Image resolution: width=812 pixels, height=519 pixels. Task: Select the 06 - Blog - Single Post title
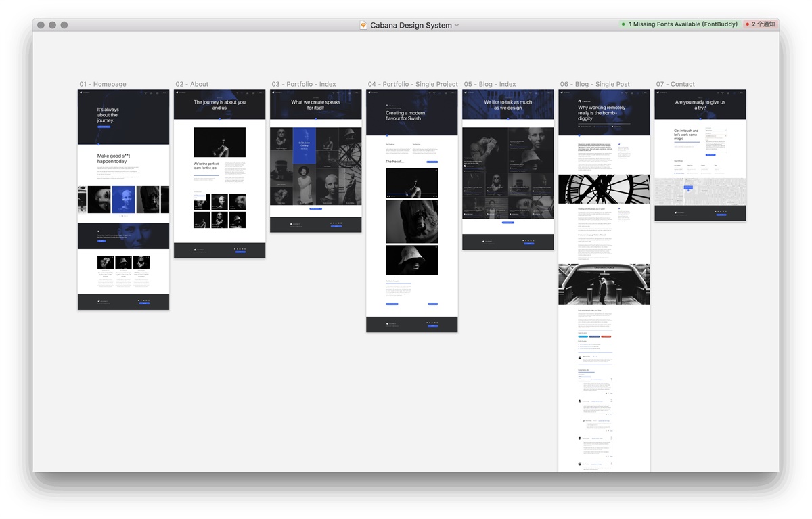click(x=595, y=84)
